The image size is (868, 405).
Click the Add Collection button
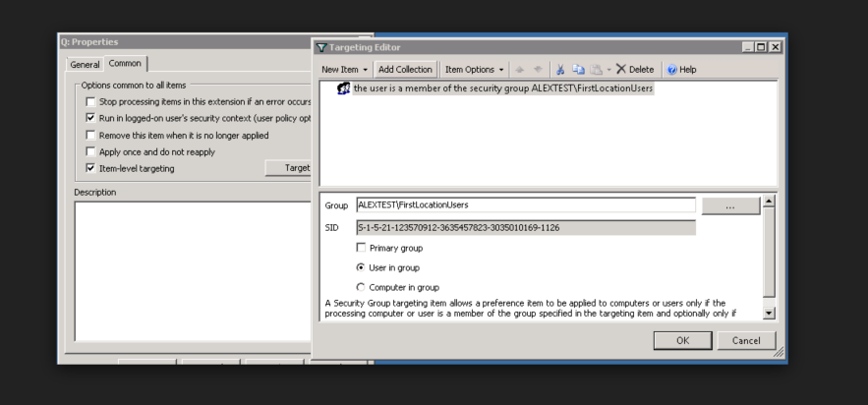[405, 70]
